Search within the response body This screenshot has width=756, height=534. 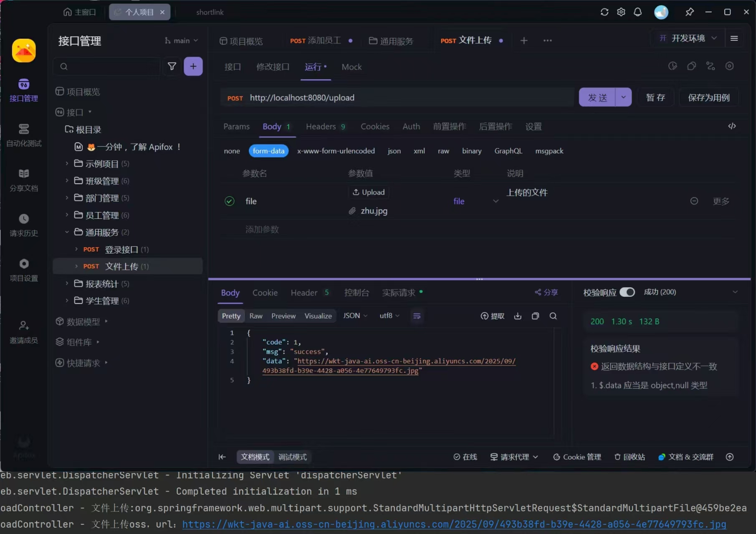point(553,316)
